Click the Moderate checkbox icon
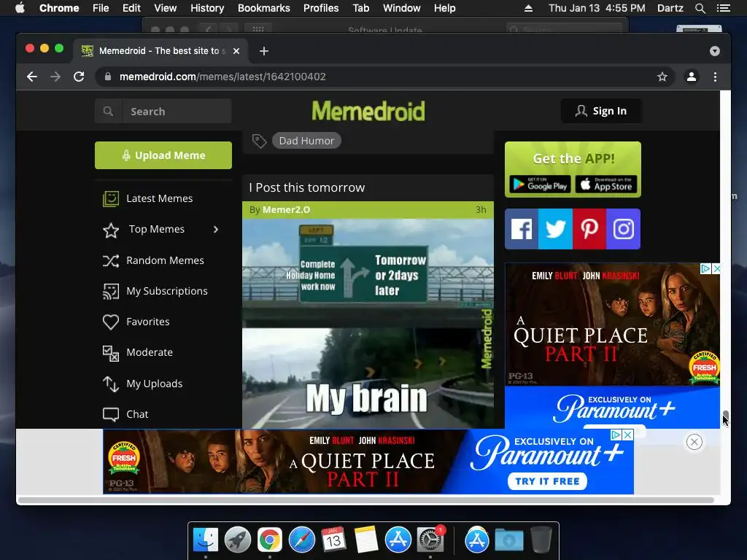 point(111,353)
